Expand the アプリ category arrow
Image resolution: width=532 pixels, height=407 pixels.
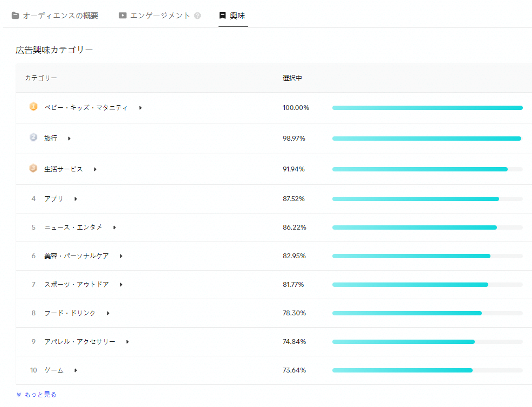[x=76, y=199]
